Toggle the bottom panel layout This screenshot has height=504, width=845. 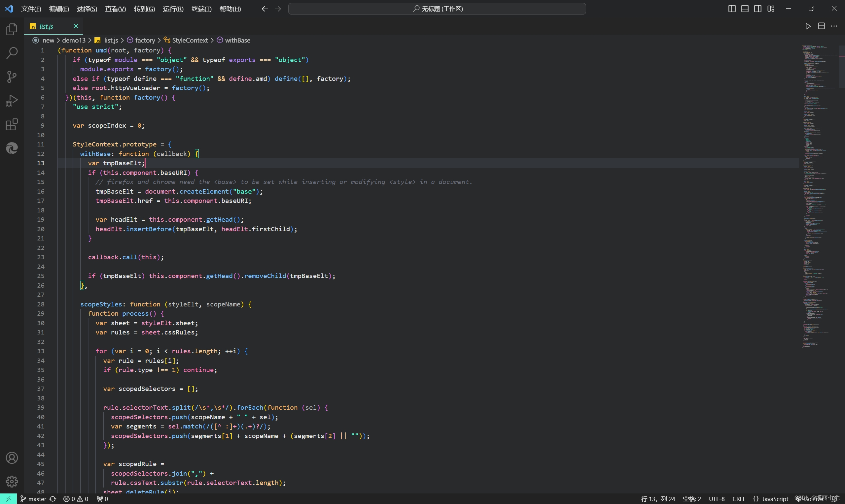click(745, 9)
